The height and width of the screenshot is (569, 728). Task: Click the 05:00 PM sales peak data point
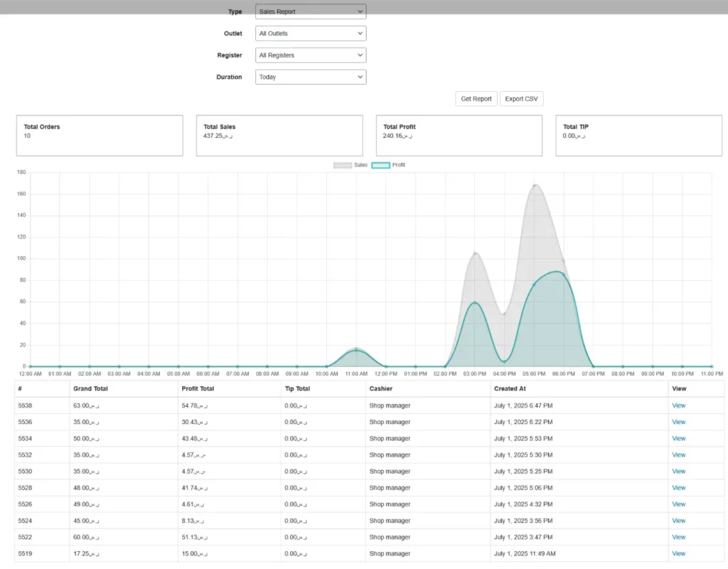[x=534, y=185]
